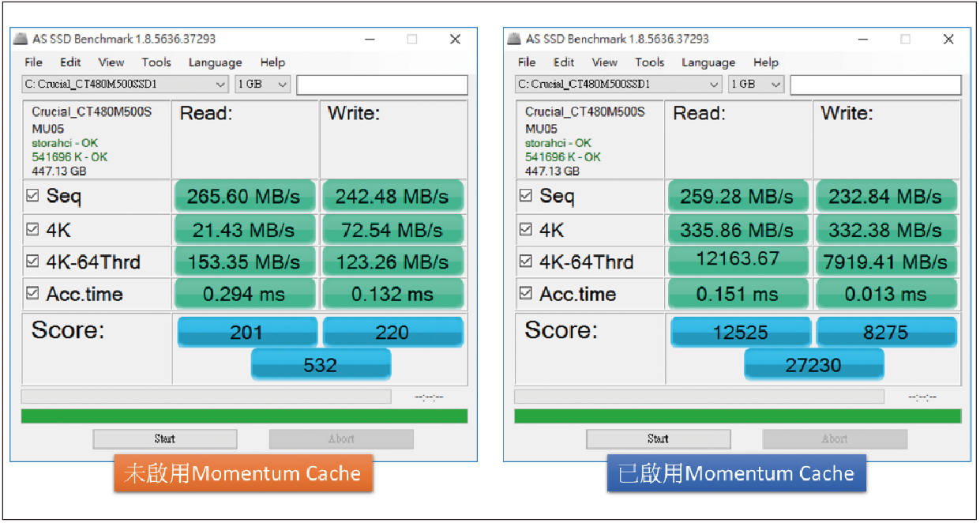980x523 pixels.
Task: Select the 265.60 MB/s Seq read result
Action: [245, 197]
